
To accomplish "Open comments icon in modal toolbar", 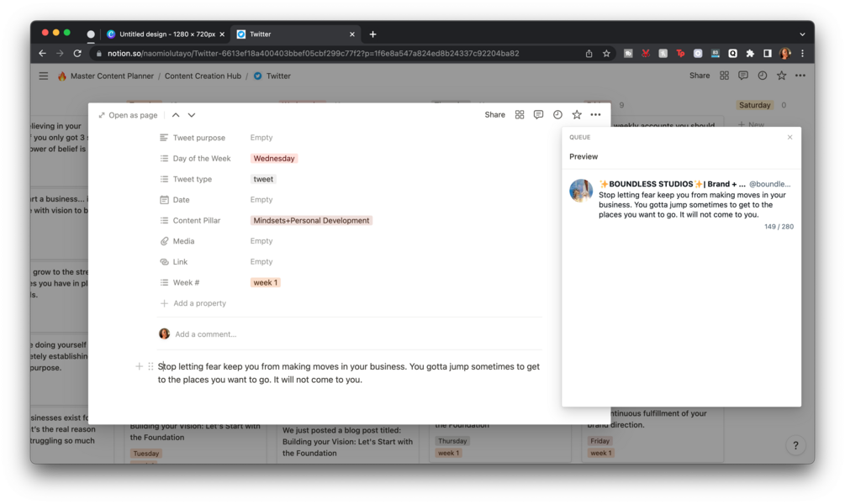I will [538, 115].
